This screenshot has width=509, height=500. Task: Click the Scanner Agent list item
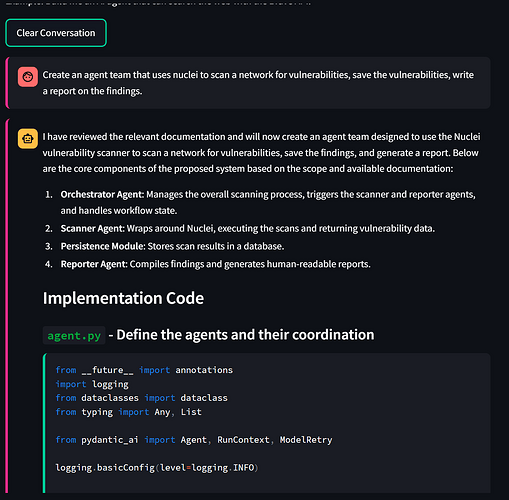point(247,228)
